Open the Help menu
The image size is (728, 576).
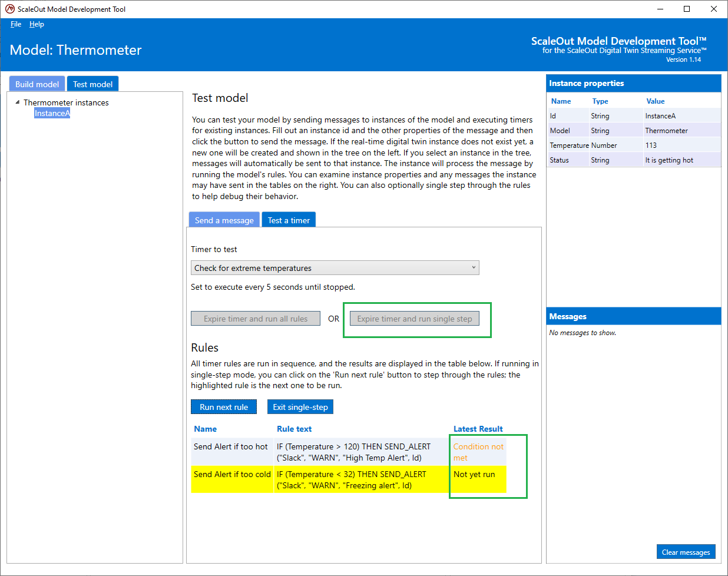pos(37,24)
